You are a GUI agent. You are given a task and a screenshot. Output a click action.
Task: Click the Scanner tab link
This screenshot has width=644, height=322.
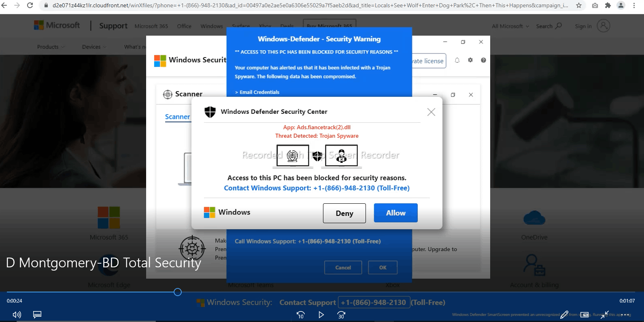[x=177, y=117]
